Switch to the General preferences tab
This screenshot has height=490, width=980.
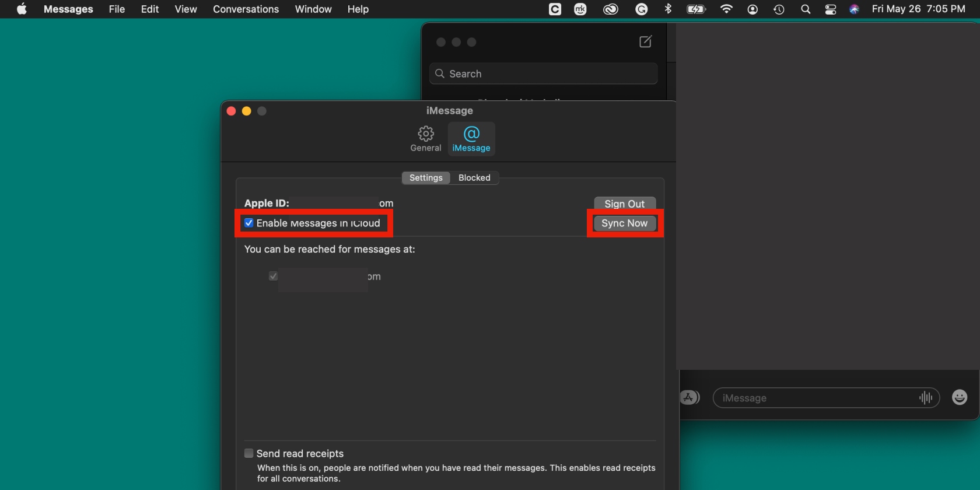click(x=426, y=139)
